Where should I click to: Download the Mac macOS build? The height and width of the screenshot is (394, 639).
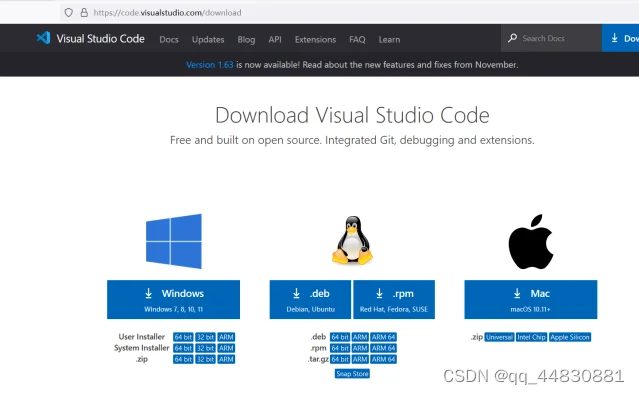(x=531, y=299)
